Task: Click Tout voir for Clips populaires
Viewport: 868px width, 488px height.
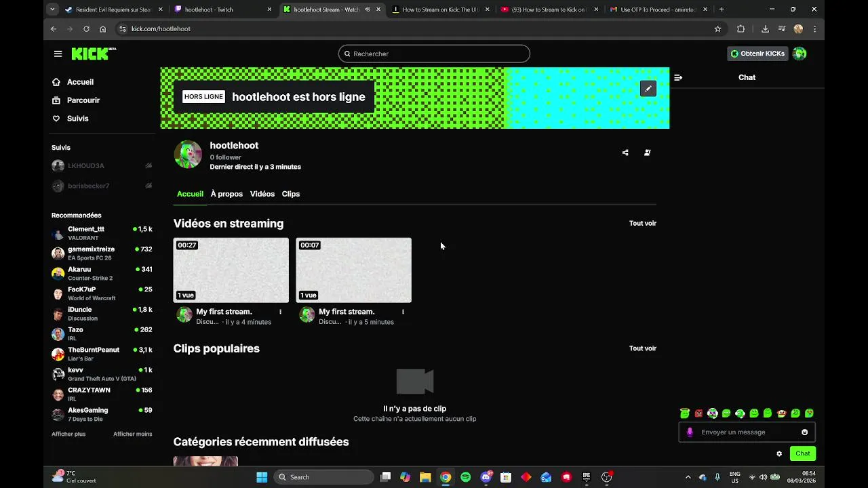Action: (643, 348)
